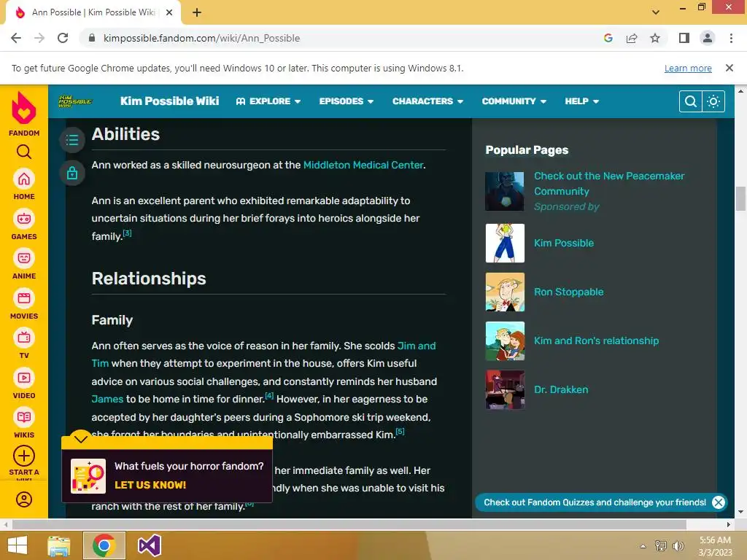Screen dimensions: 747x560
Task: Open the tab search chevron
Action: point(656,12)
